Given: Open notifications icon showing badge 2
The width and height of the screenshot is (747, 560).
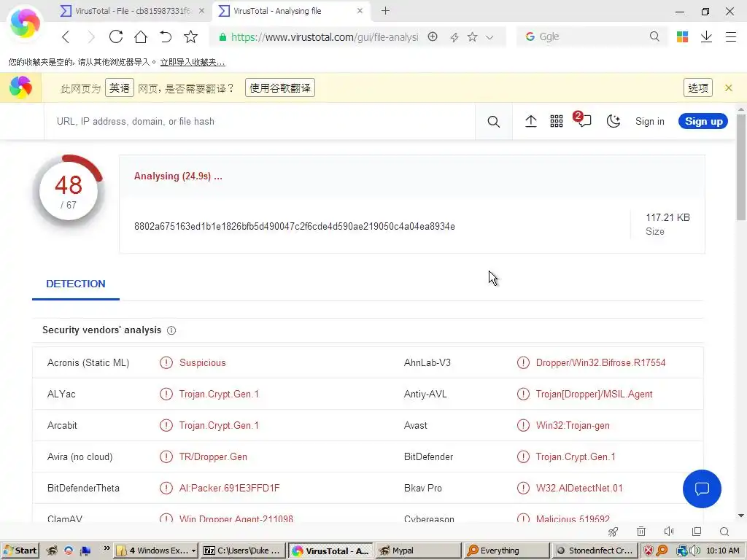Looking at the screenshot, I should click(583, 120).
